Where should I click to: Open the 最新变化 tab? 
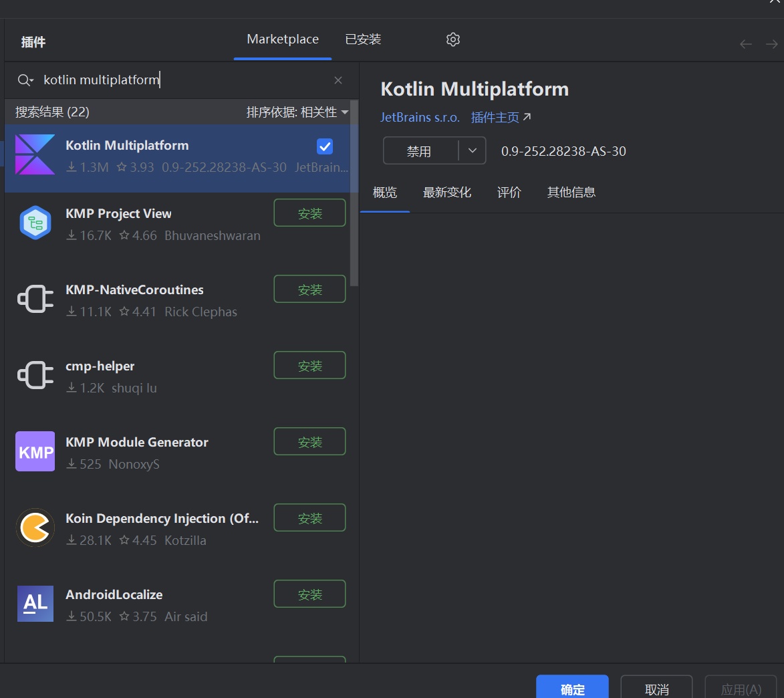(446, 193)
